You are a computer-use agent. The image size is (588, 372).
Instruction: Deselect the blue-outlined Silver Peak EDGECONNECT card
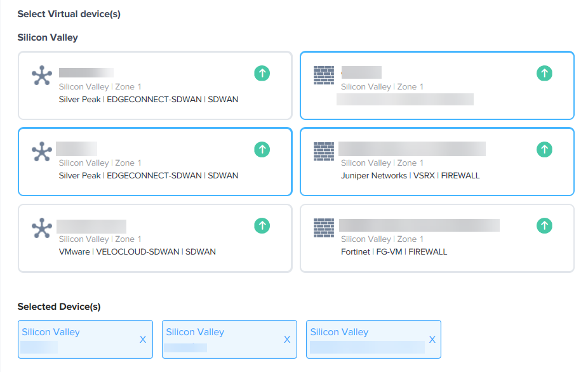point(155,162)
